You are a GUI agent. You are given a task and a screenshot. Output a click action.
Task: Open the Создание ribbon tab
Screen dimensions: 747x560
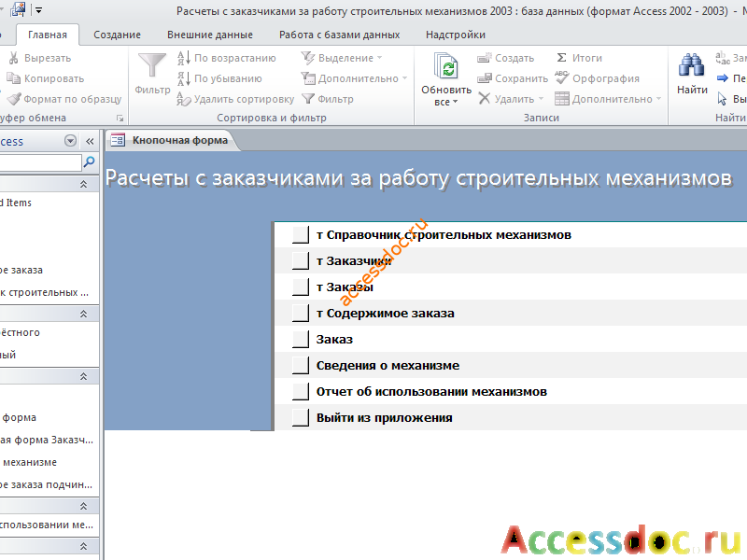pyautogui.click(x=117, y=35)
